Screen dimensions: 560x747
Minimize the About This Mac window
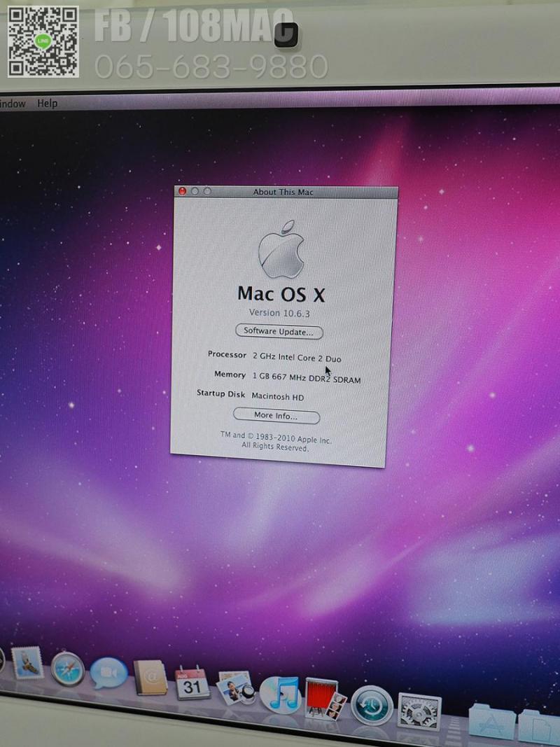tap(195, 191)
